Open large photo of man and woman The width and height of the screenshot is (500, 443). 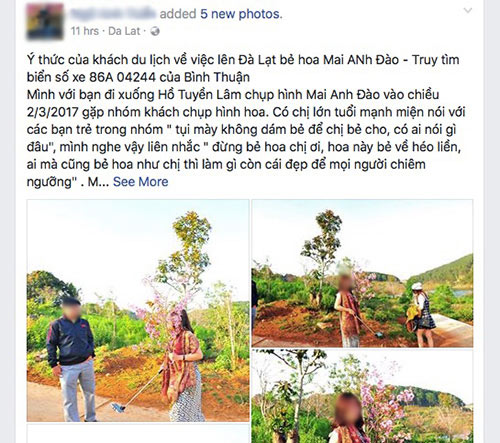138,310
